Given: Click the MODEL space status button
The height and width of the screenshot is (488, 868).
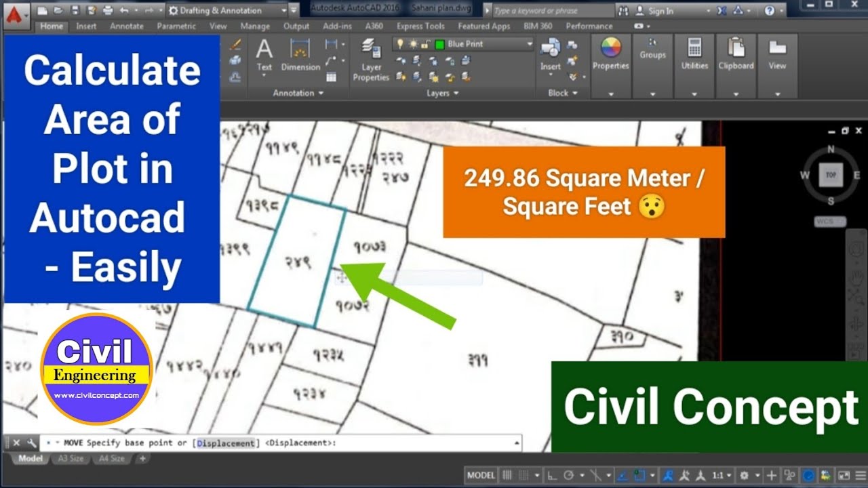Looking at the screenshot, I should (x=481, y=475).
